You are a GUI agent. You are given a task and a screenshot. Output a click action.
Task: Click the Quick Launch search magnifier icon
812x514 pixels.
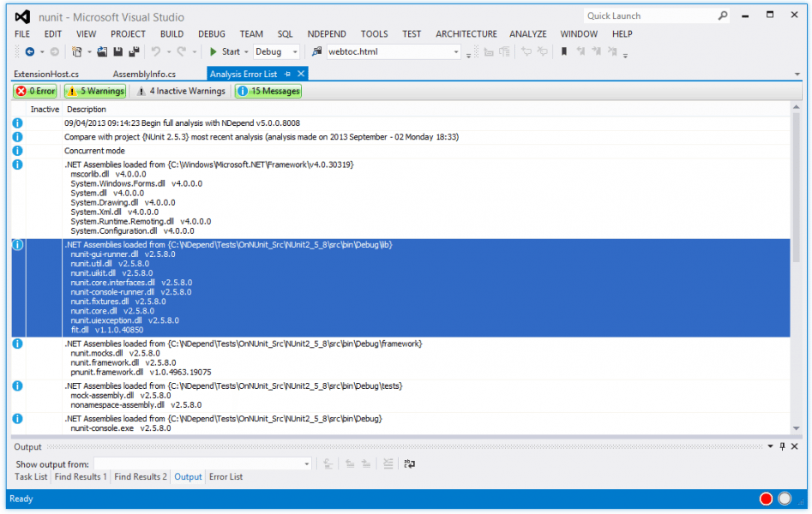tap(723, 15)
